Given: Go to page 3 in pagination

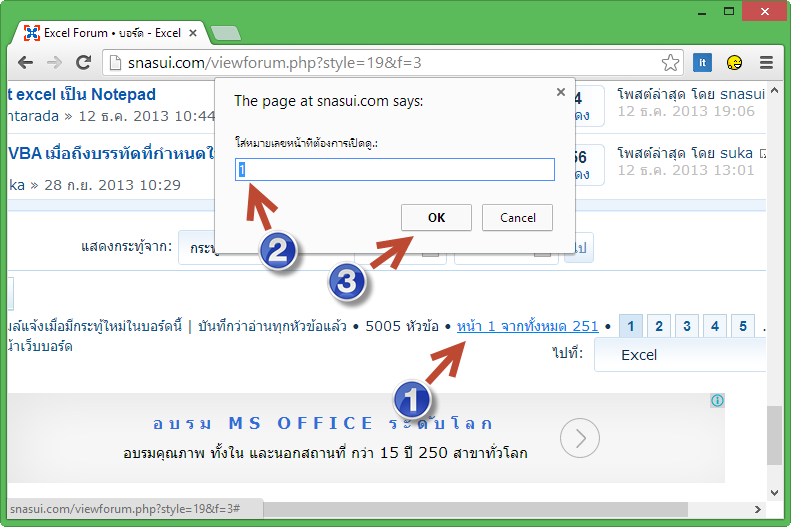Looking at the screenshot, I should point(686,326).
